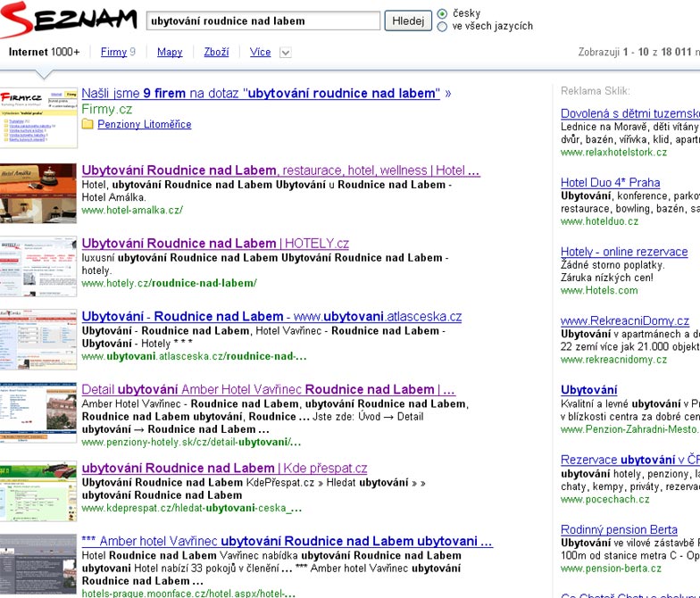Click the search query input field
The width and height of the screenshot is (700, 598).
click(x=263, y=21)
